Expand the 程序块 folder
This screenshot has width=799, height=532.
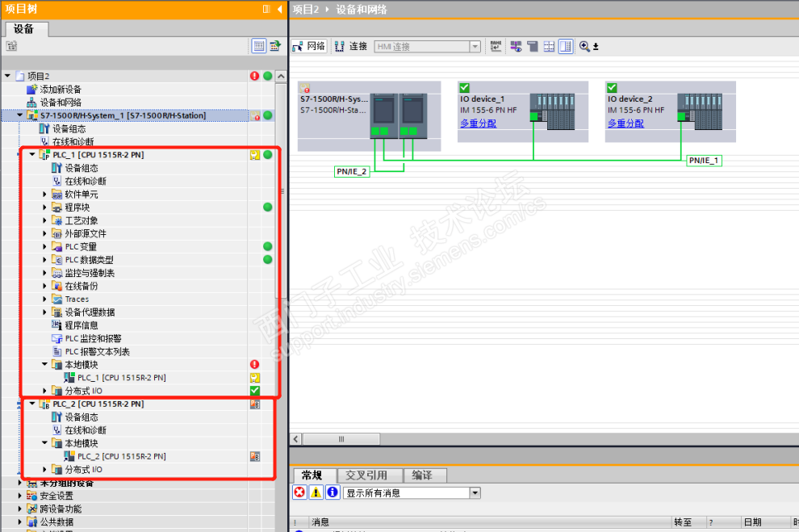44,207
